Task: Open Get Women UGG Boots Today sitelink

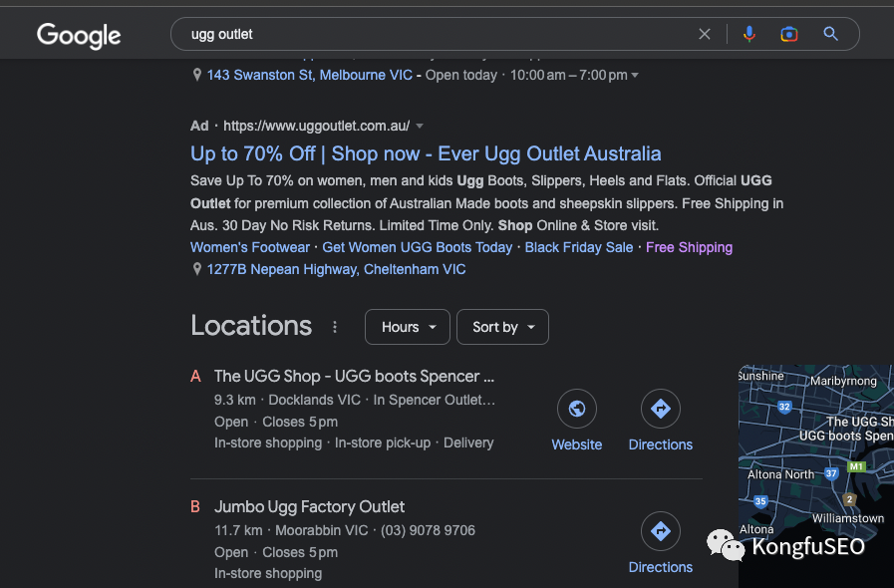Action: pos(418,247)
